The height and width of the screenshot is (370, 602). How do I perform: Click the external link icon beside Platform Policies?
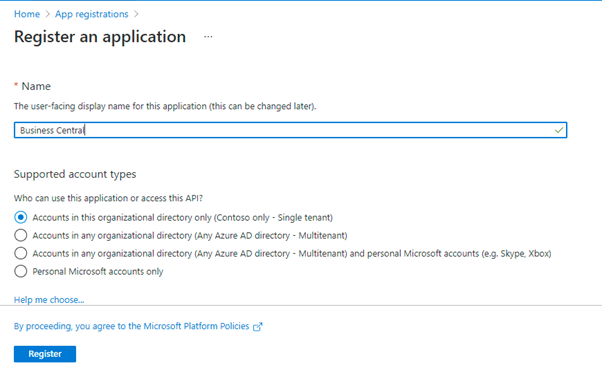click(258, 327)
